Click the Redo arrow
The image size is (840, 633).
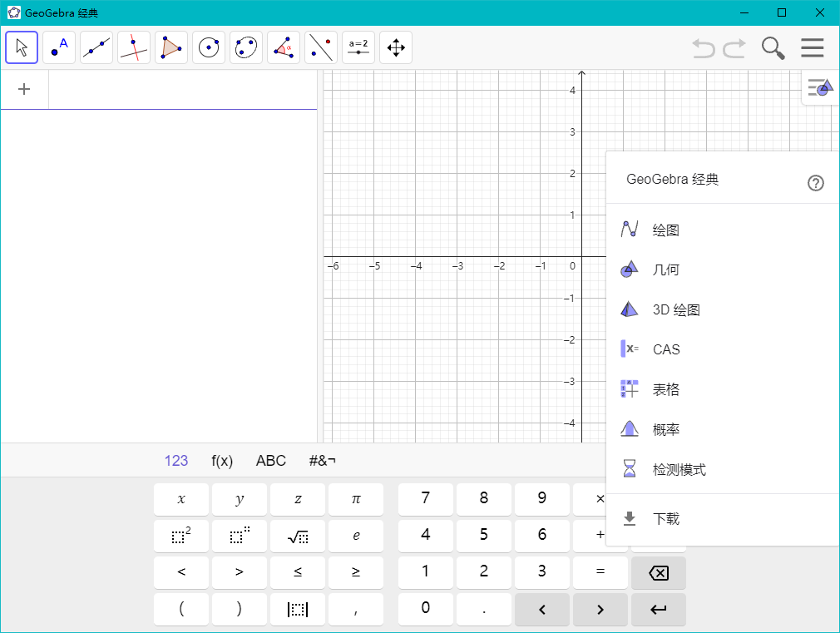tap(734, 48)
